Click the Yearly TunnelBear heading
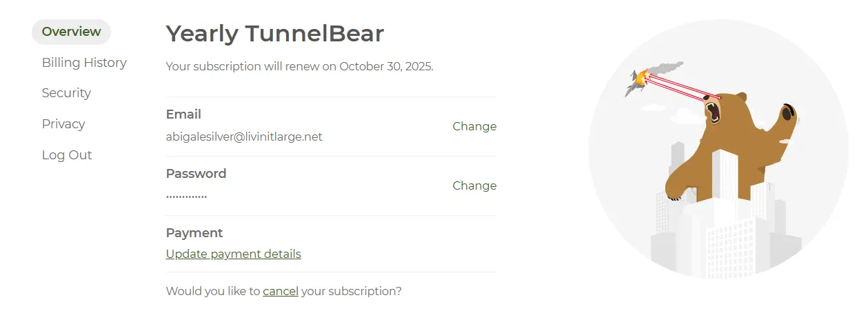 [275, 33]
